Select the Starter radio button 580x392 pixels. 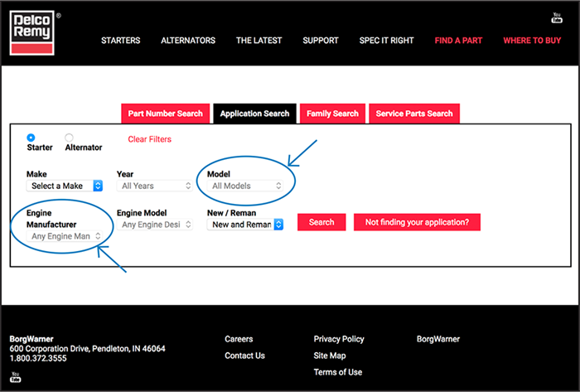tap(31, 138)
